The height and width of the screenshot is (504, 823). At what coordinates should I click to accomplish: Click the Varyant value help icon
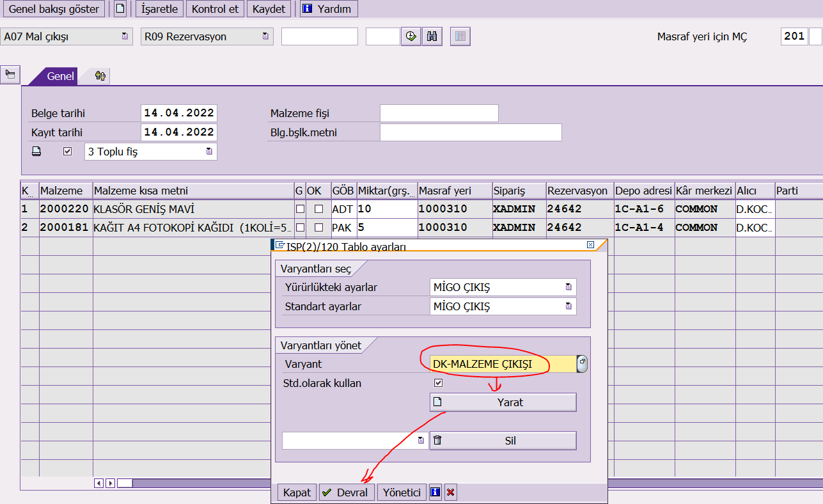[582, 363]
